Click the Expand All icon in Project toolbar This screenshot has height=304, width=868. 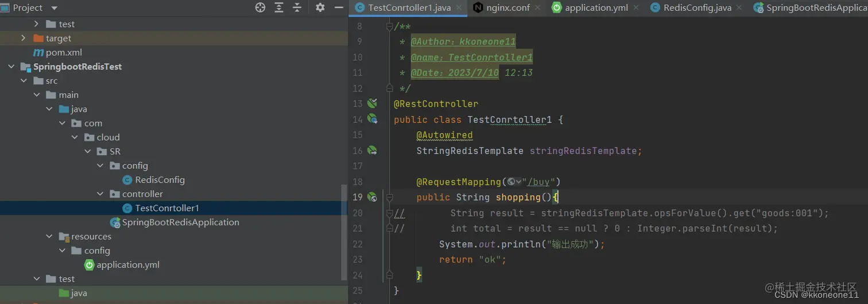point(279,7)
